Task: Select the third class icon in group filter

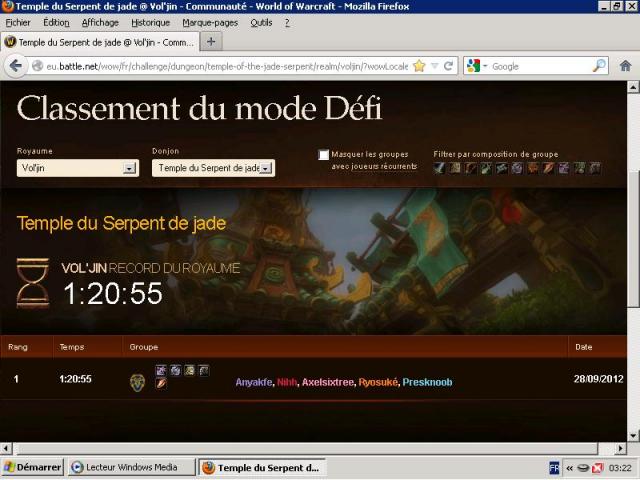Action: [x=470, y=168]
